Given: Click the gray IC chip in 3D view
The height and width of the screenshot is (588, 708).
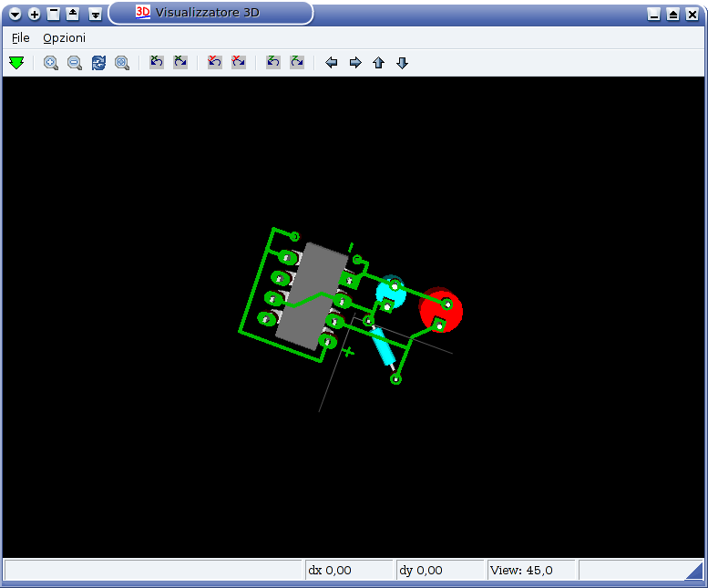Looking at the screenshot, I should pos(312,295).
